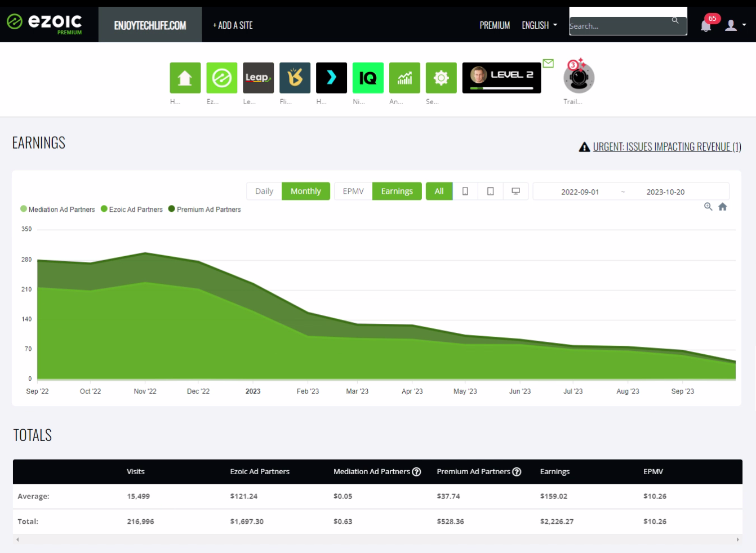Select the ENJOYTECHLIFE.COM site tab
This screenshot has height=553, width=756.
tap(150, 25)
